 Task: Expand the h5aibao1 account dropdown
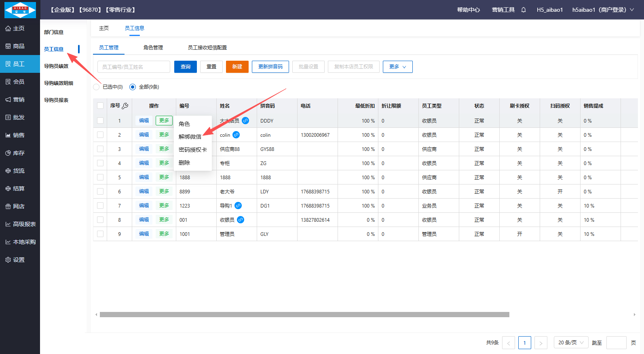pyautogui.click(x=603, y=10)
